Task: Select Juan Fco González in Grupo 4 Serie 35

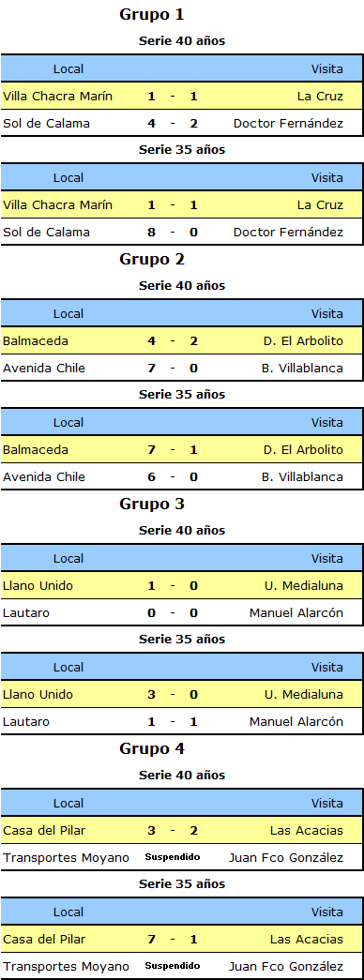Action: click(286, 966)
